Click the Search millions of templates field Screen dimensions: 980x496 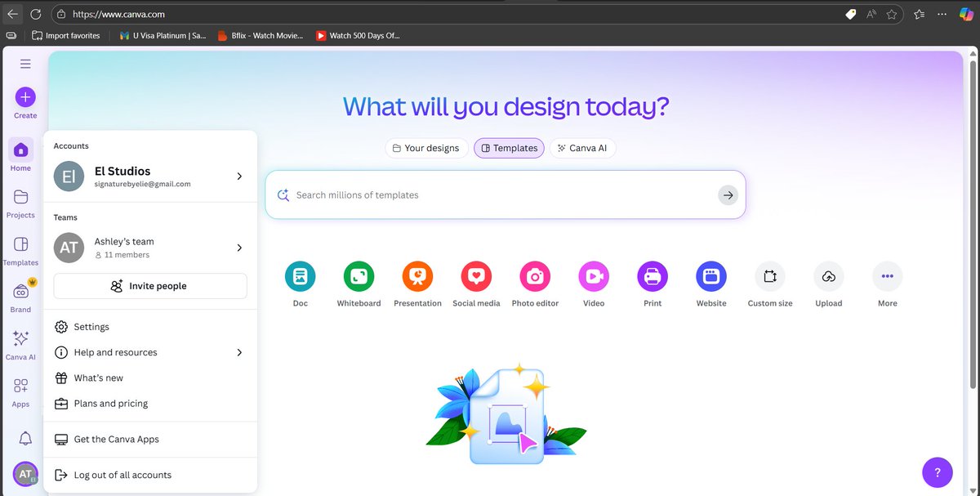pos(505,194)
